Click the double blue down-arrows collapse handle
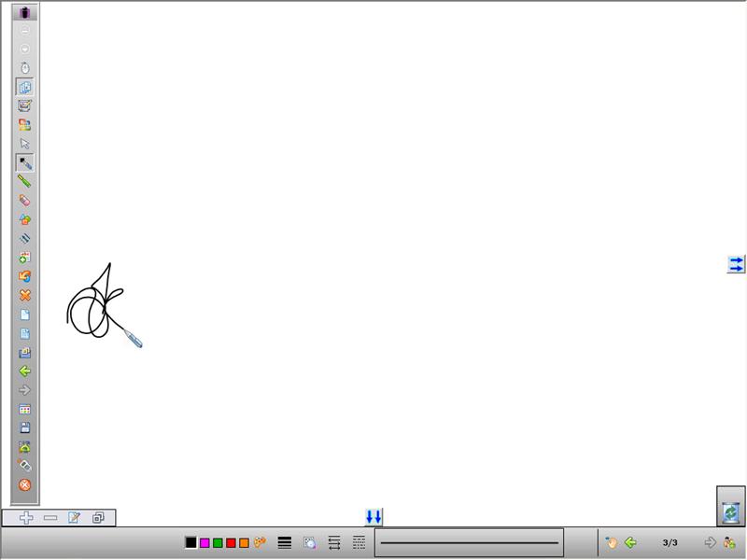Viewport: 747px width, 560px height. pyautogui.click(x=373, y=517)
